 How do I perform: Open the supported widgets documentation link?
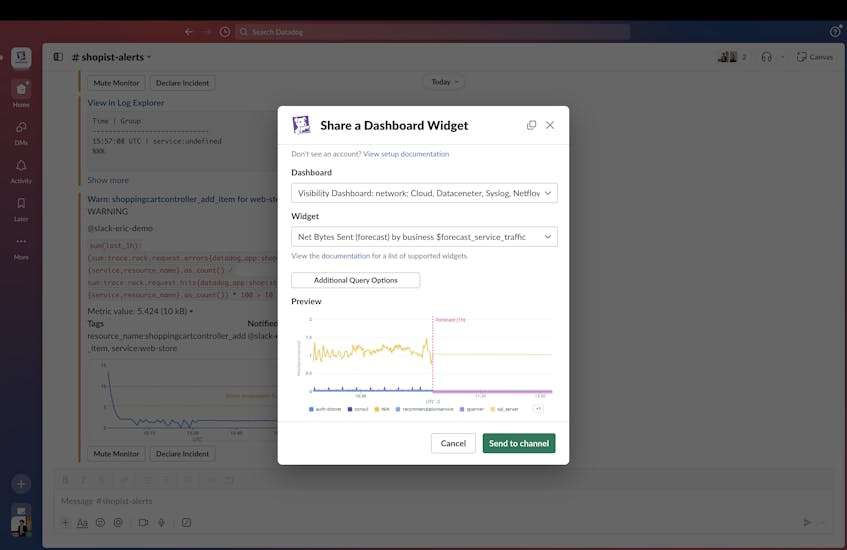(x=345, y=256)
